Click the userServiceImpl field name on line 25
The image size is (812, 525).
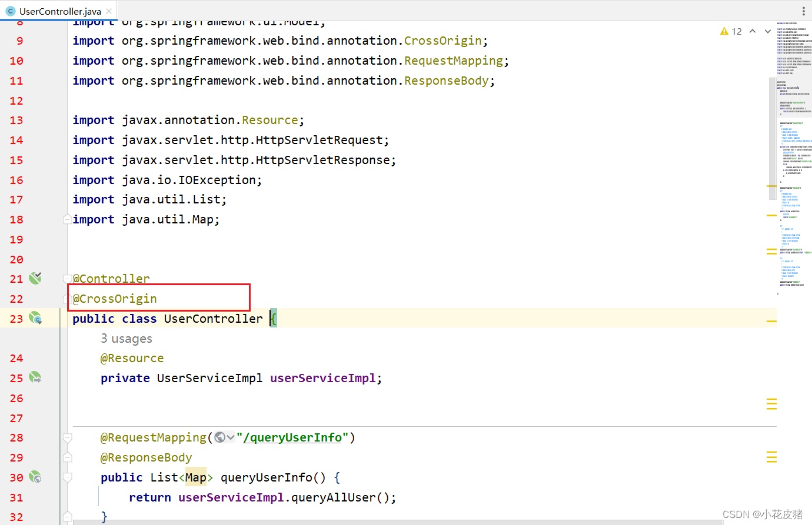323,378
